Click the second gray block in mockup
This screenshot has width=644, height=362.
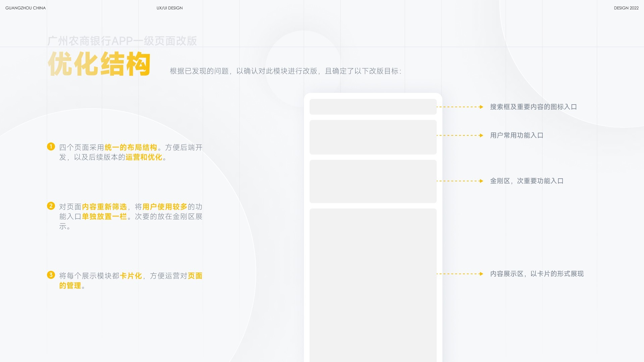[373, 137]
